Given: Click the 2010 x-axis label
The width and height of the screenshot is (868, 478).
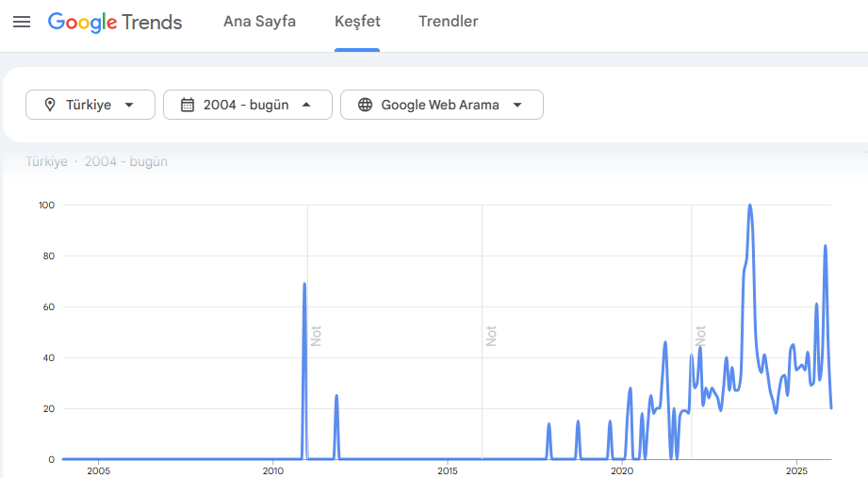Looking at the screenshot, I should [273, 470].
